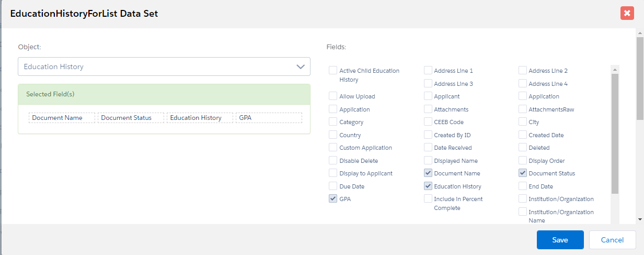Select the Created Date checkbox

click(523, 135)
